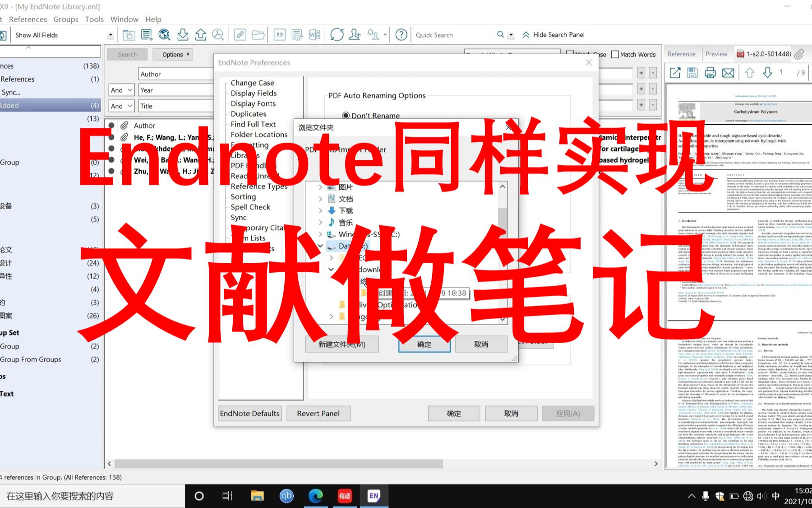
Task: Email the PDF via the envelope icon
Action: (728, 73)
